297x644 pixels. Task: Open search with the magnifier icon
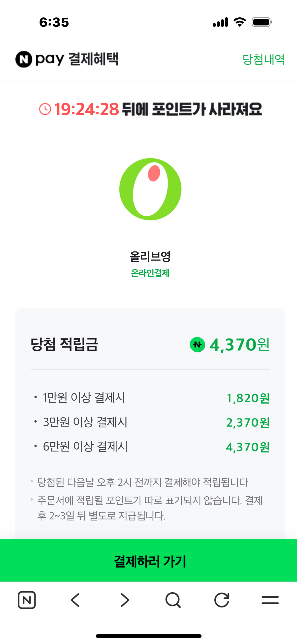point(173,600)
